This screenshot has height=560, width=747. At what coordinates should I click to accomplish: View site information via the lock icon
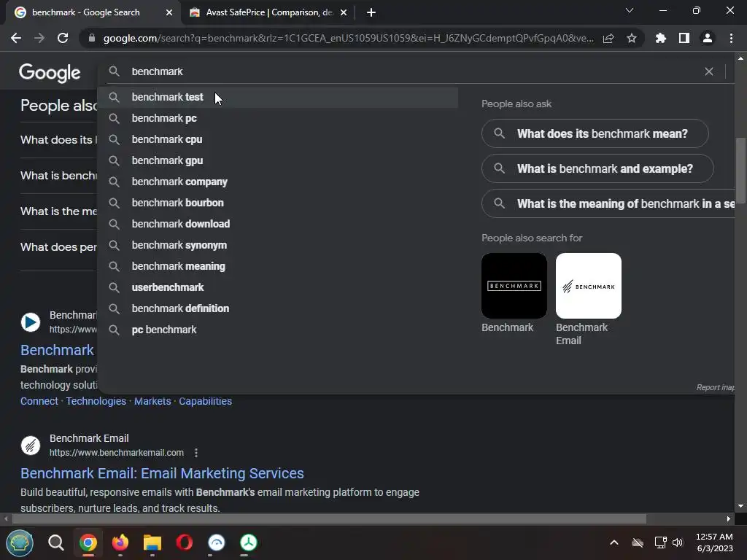pyautogui.click(x=92, y=38)
